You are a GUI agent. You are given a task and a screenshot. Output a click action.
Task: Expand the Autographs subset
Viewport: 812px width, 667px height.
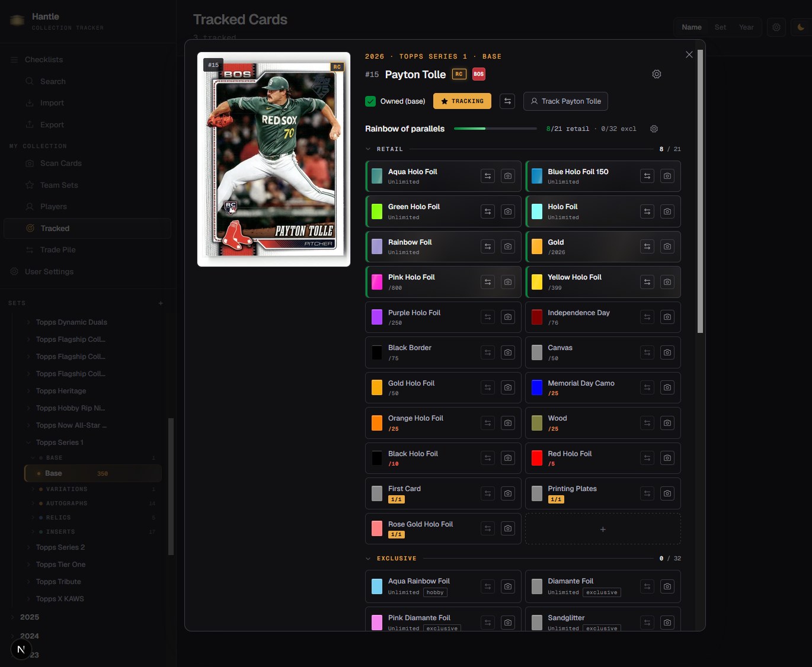tap(33, 504)
